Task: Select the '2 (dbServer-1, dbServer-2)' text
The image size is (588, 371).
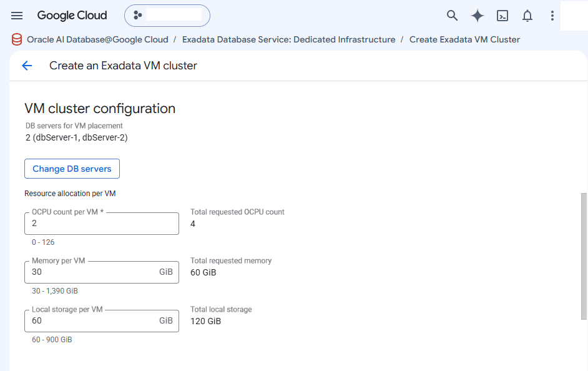Action: coord(77,137)
